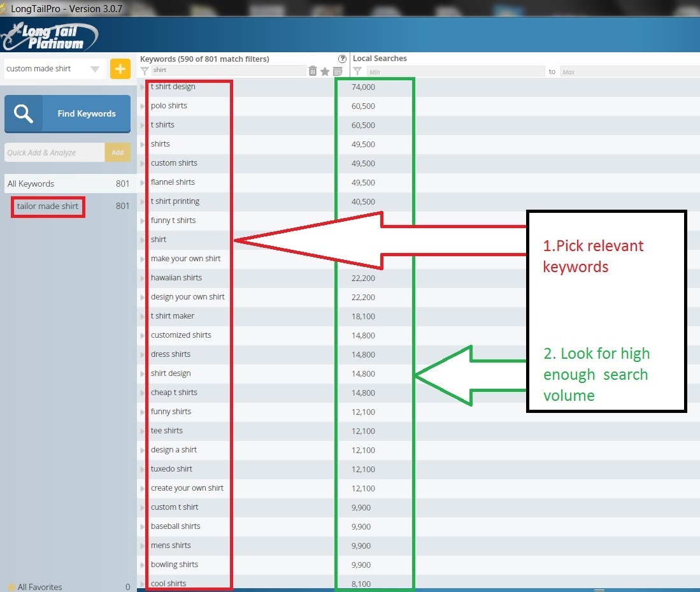Click the Find Keywords button
The height and width of the screenshot is (592, 700).
click(x=68, y=113)
